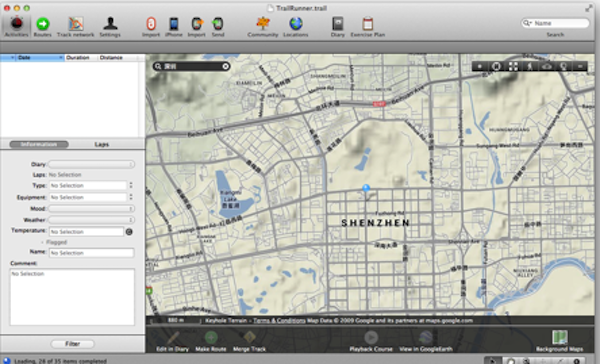This screenshot has height=364, width=600.
Task: Click the Type field stepper arrows
Action: point(131,185)
